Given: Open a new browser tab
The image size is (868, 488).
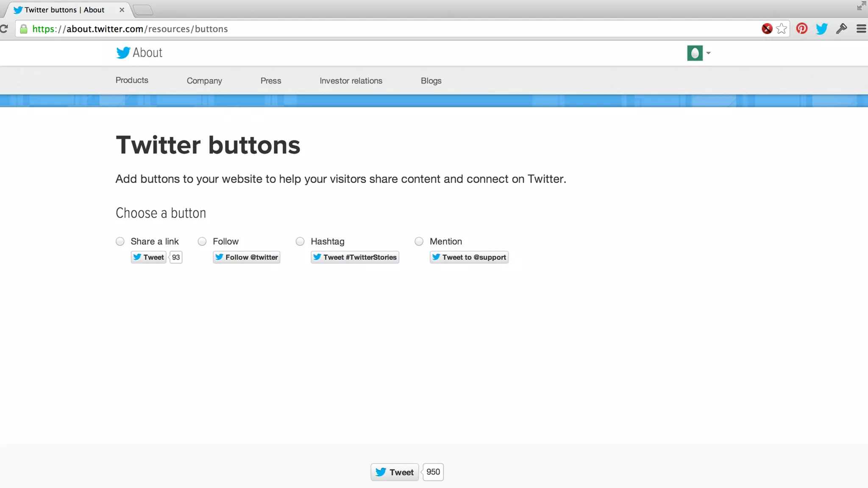Looking at the screenshot, I should point(143,10).
